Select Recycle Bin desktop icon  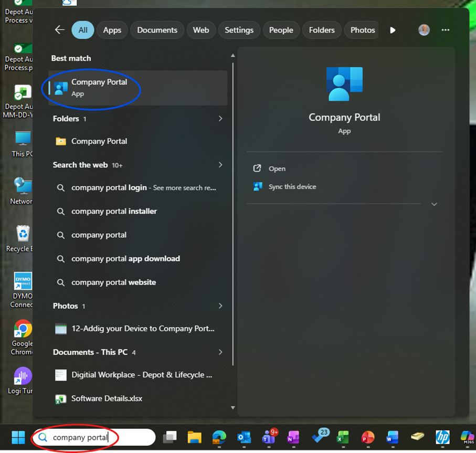pyautogui.click(x=21, y=239)
